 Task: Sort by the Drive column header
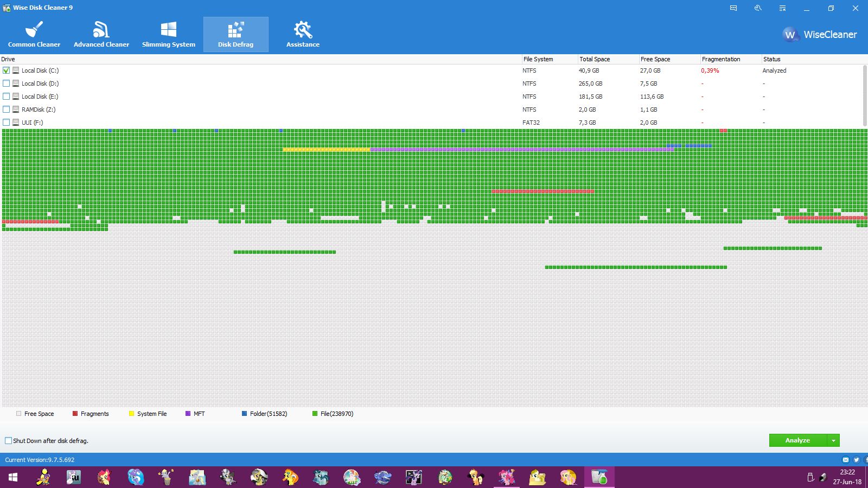pos(260,59)
